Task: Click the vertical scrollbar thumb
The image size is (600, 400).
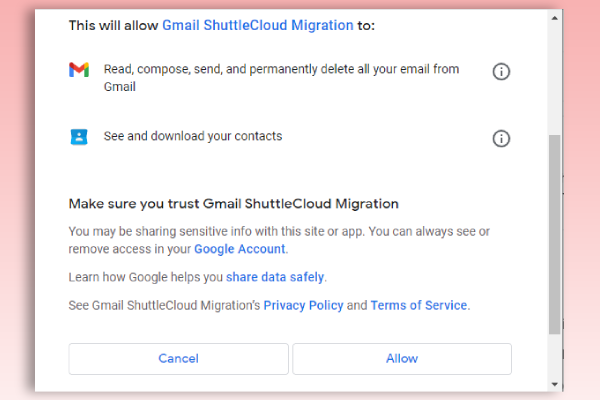Action: [x=554, y=234]
